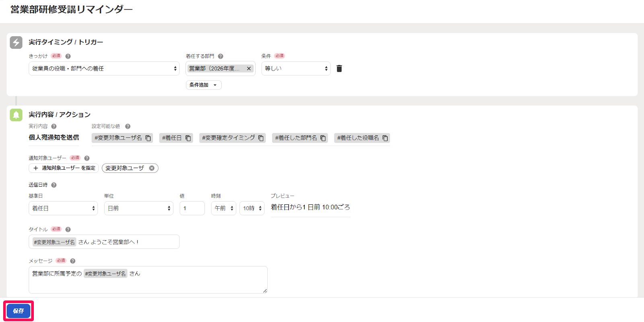Open the 基準日 着任日 dropdown
The height and width of the screenshot is (322, 644).
point(63,208)
